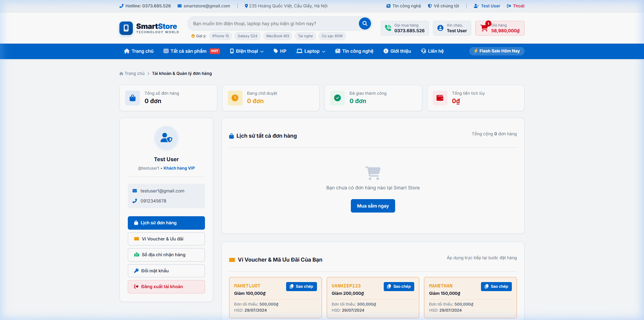
Task: Click the phone icon next to 0912345678
Action: click(x=135, y=201)
